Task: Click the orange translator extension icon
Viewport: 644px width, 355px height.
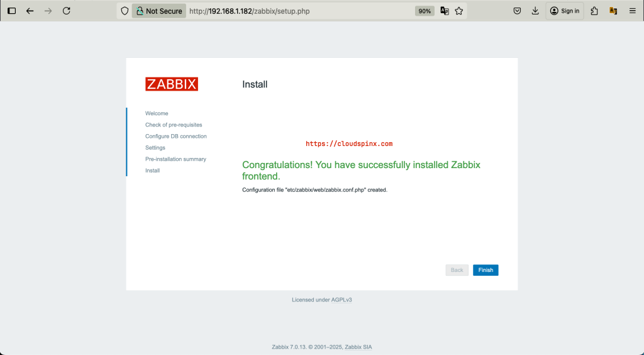Action: tap(613, 11)
